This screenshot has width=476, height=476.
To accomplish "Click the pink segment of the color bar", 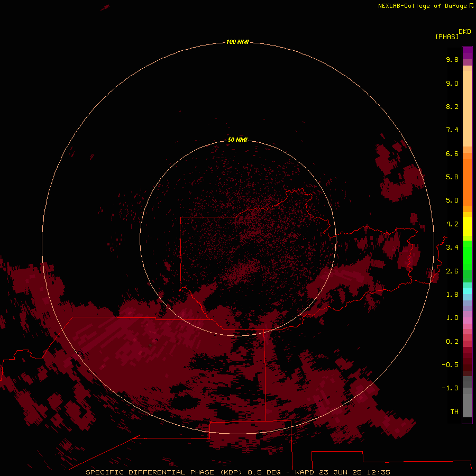I will click(x=467, y=321).
